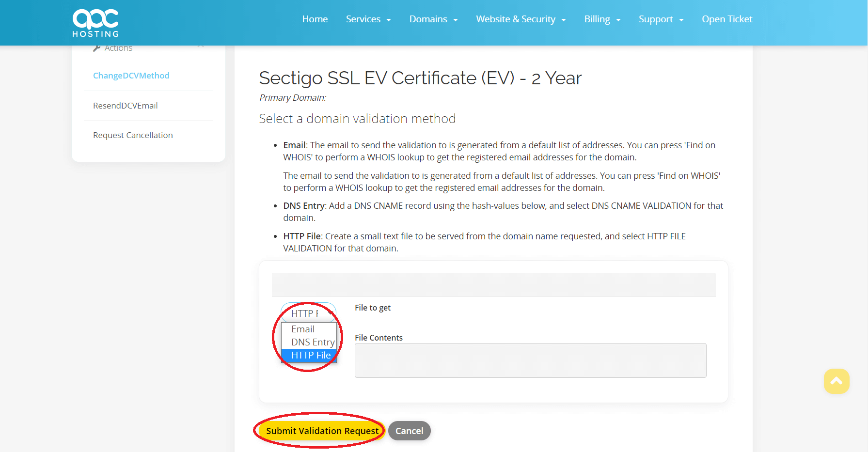The width and height of the screenshot is (868, 452).
Task: Click the AOC Hosting logo
Action: [x=95, y=23]
